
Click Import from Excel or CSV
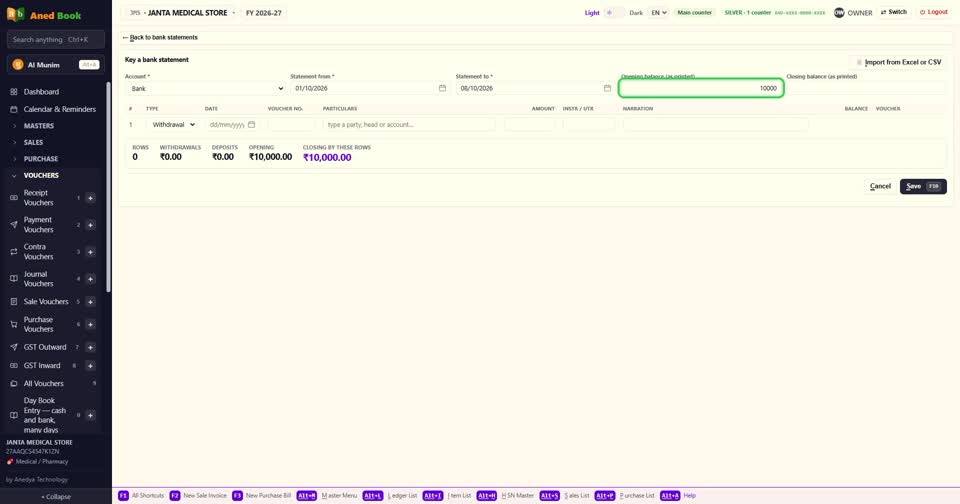(x=898, y=62)
